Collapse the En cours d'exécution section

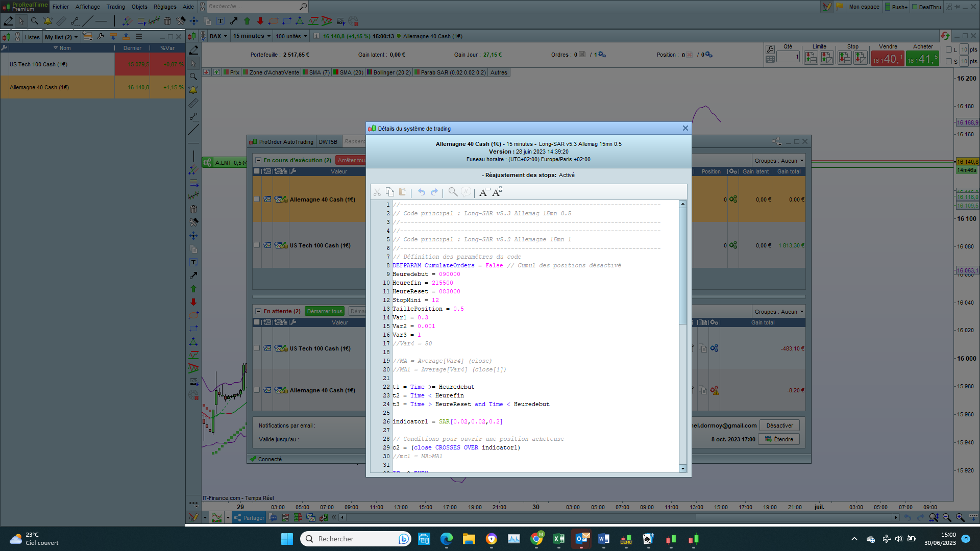258,160
